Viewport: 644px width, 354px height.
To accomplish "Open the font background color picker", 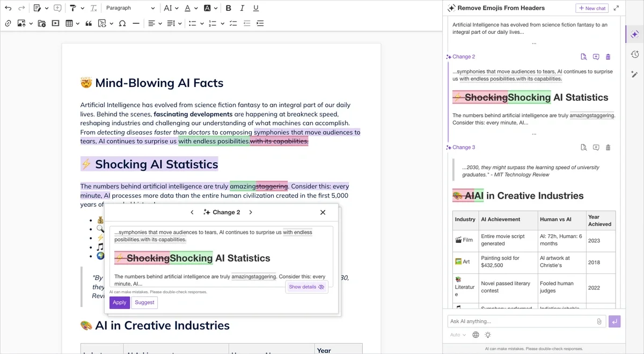I will tap(210, 8).
